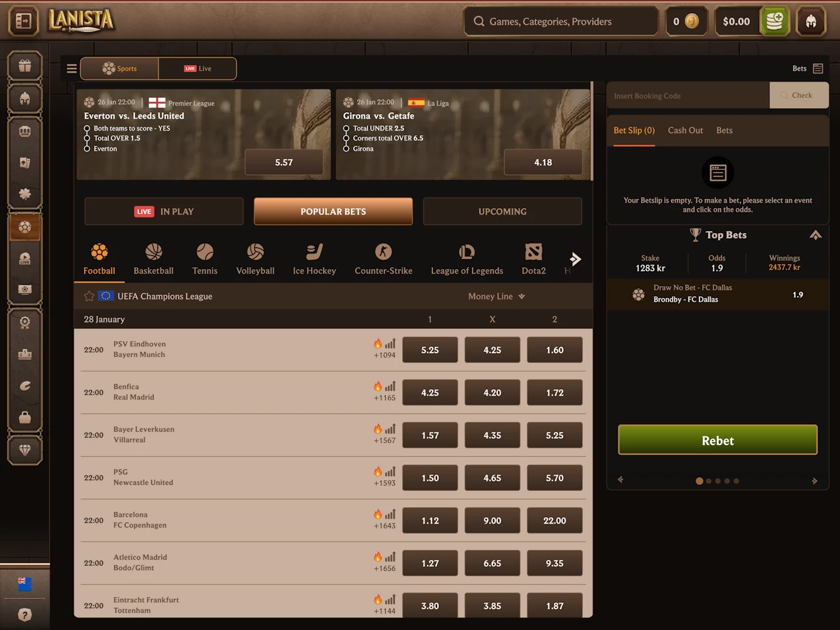The image size is (840, 630).
Task: Open the gladiator helmet profile icon
Action: pos(811,22)
